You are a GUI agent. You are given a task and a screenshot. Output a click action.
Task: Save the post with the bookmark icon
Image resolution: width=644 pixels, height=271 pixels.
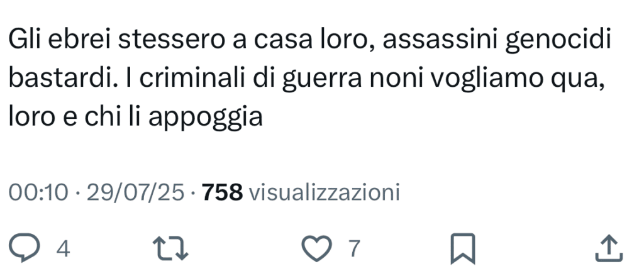tap(463, 249)
